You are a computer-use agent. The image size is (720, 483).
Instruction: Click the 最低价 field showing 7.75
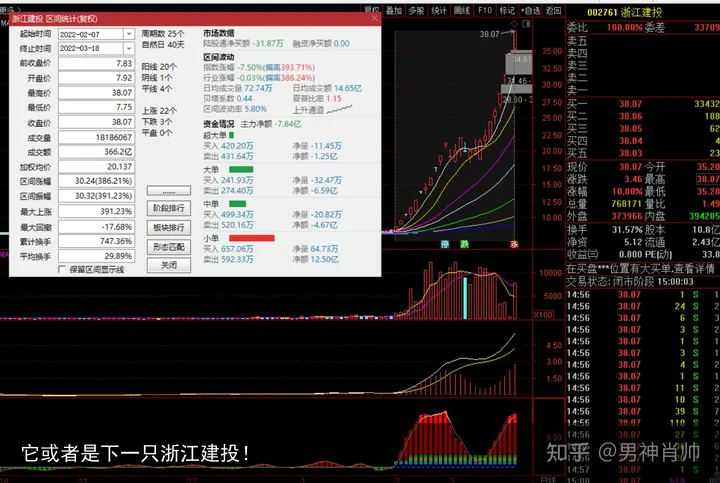(96, 107)
